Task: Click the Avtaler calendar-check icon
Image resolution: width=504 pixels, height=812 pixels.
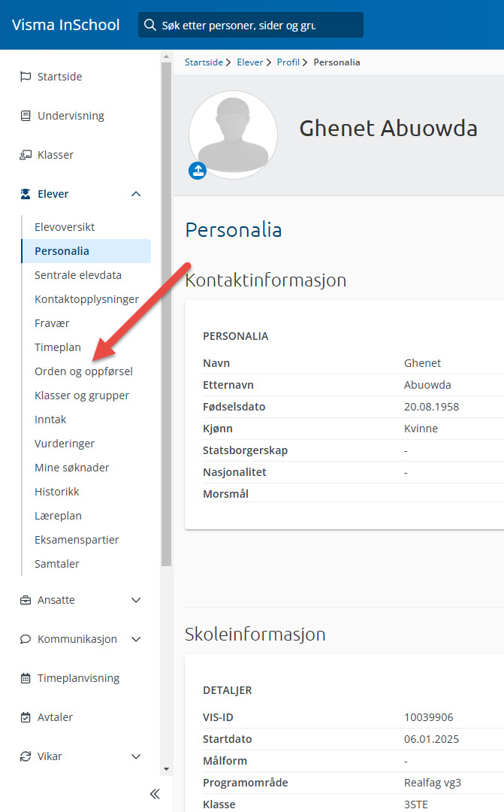Action: tap(26, 717)
